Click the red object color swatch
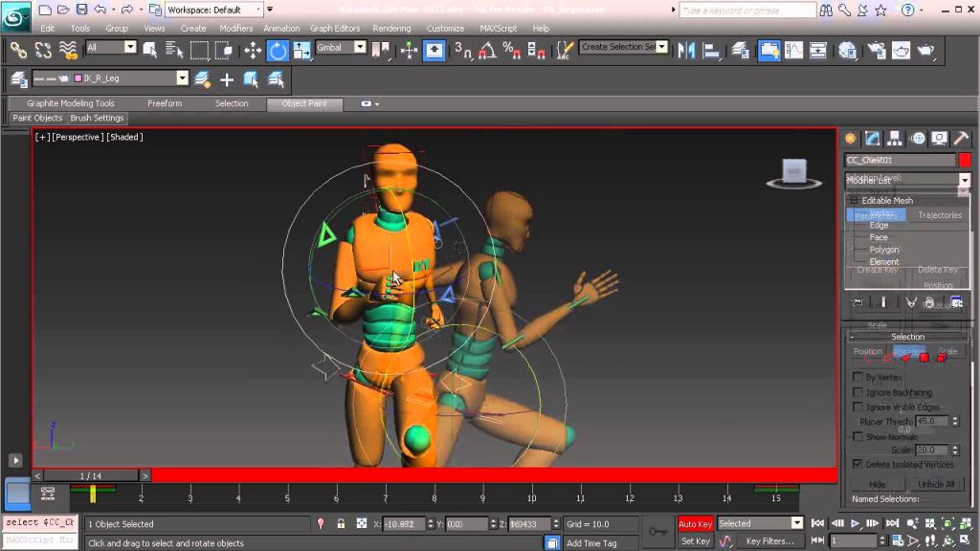This screenshot has height=551, width=980. point(965,160)
